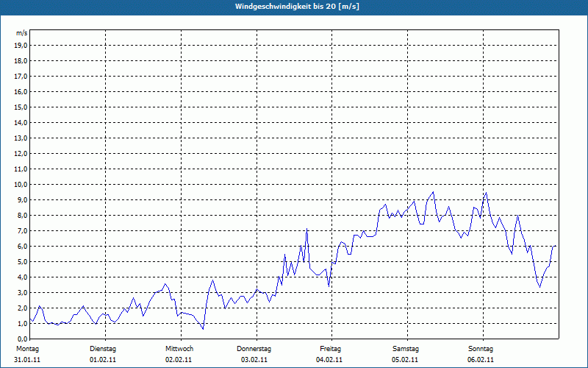The height and width of the screenshot is (368, 588).
Task: Click the date 06.02.11
Action: (x=481, y=360)
